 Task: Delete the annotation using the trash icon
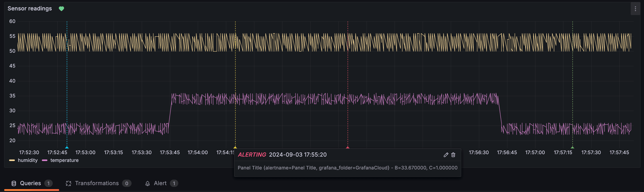(453, 155)
